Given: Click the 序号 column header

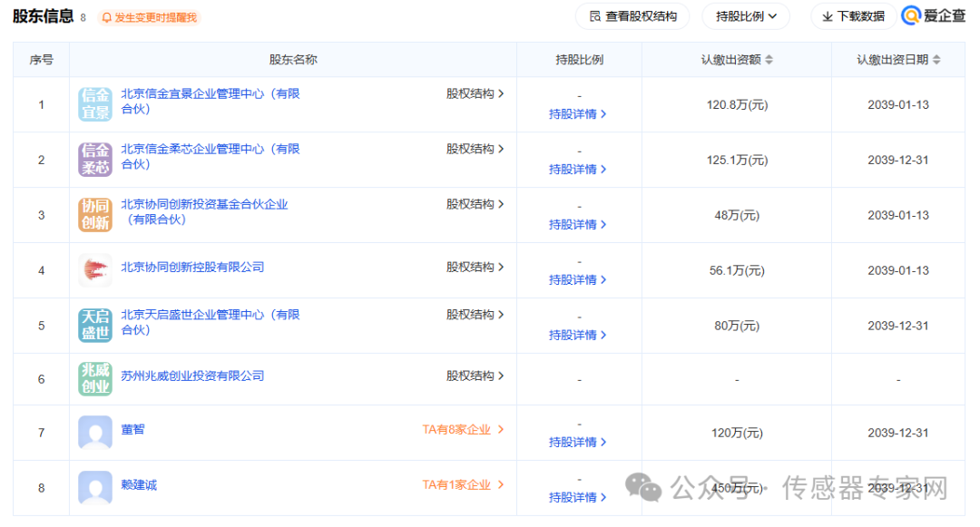Looking at the screenshot, I should (x=41, y=59).
